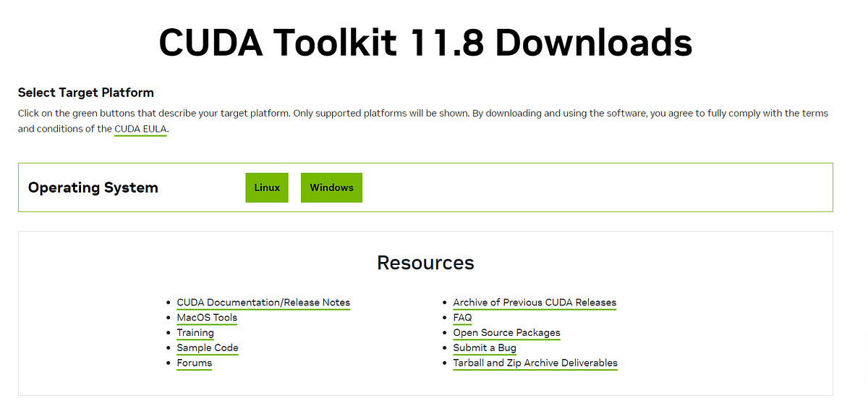Open Archive of Previous CUDA Releases

pyautogui.click(x=535, y=303)
